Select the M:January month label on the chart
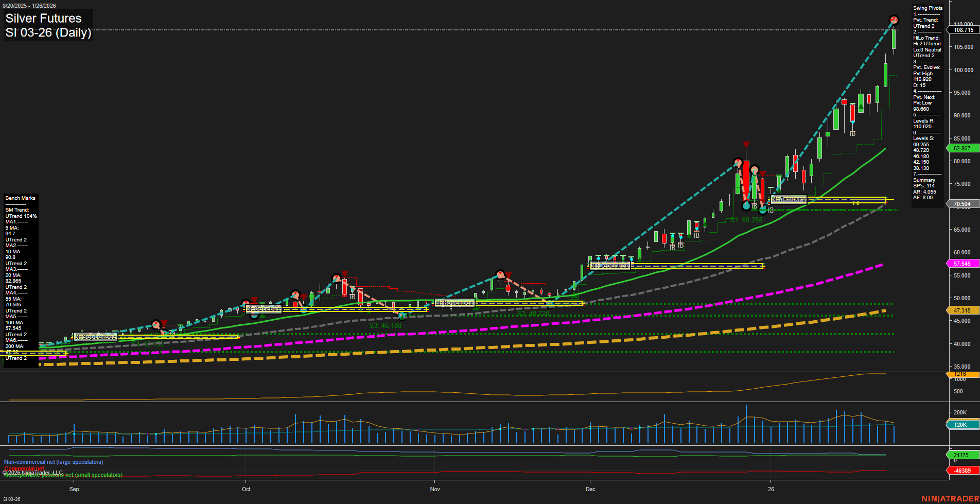980x504 pixels. [x=788, y=199]
